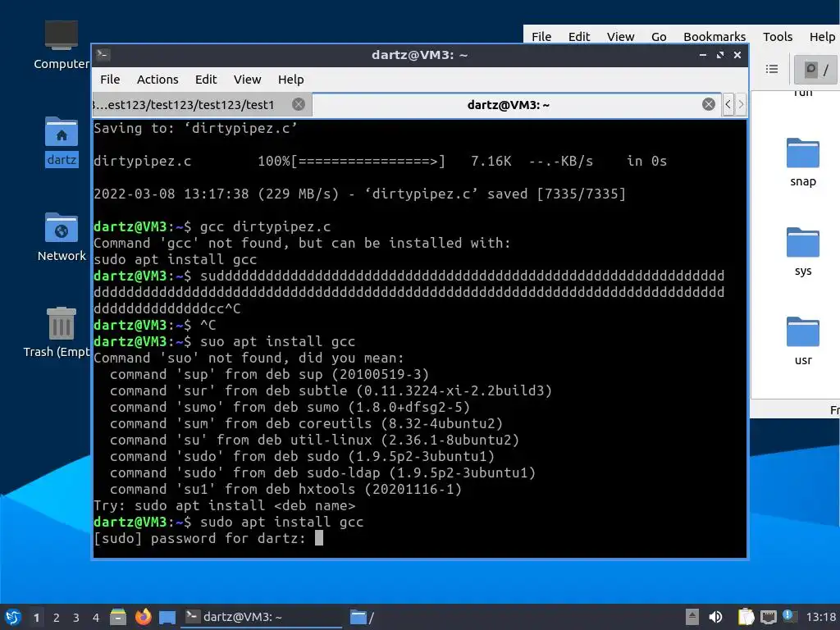Open file manager Go menu
The width and height of the screenshot is (840, 630).
(x=659, y=36)
